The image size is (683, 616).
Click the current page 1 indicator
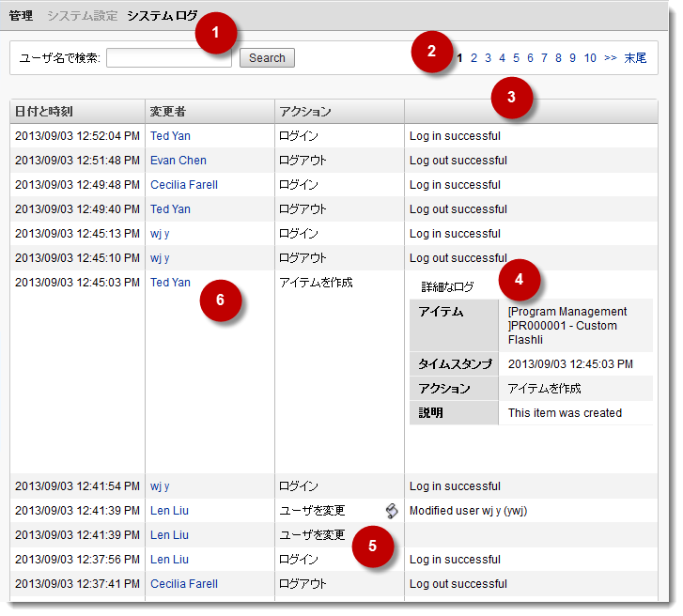[x=459, y=58]
